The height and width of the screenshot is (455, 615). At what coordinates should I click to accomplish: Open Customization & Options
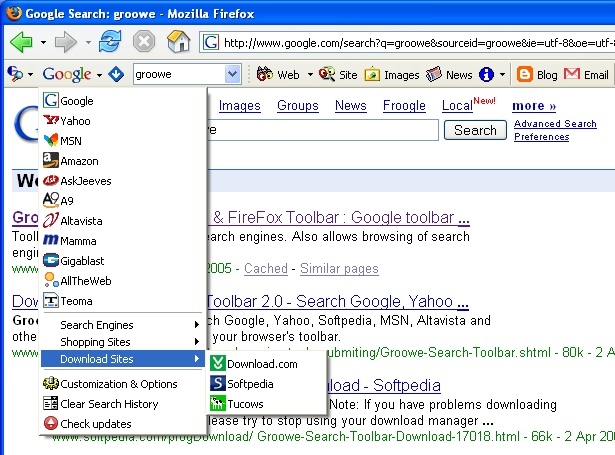pos(123,384)
